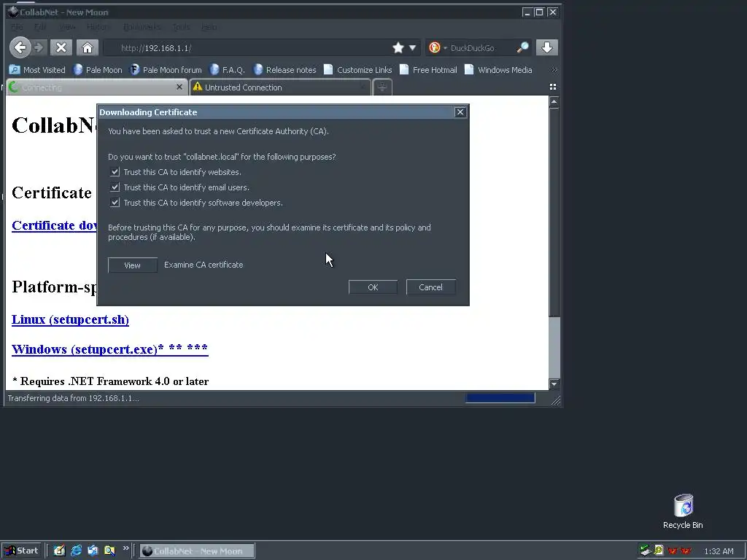Click the magnifier tray icon

(659, 551)
